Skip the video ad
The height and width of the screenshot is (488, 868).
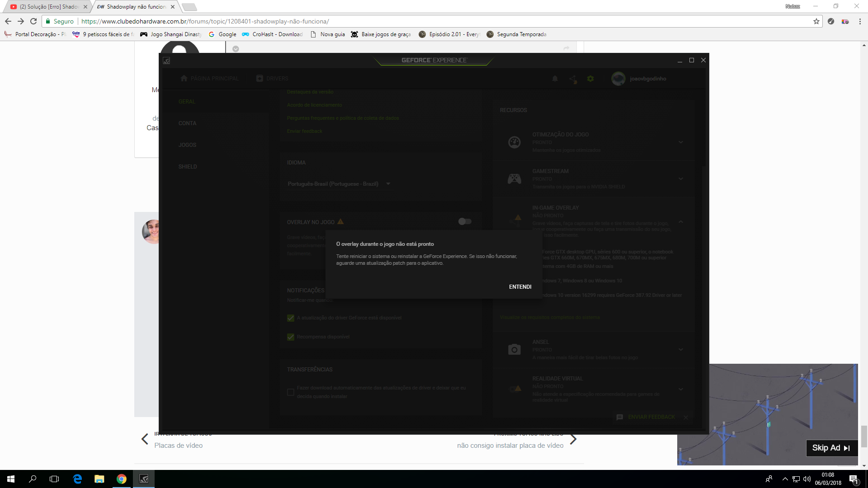(x=831, y=448)
